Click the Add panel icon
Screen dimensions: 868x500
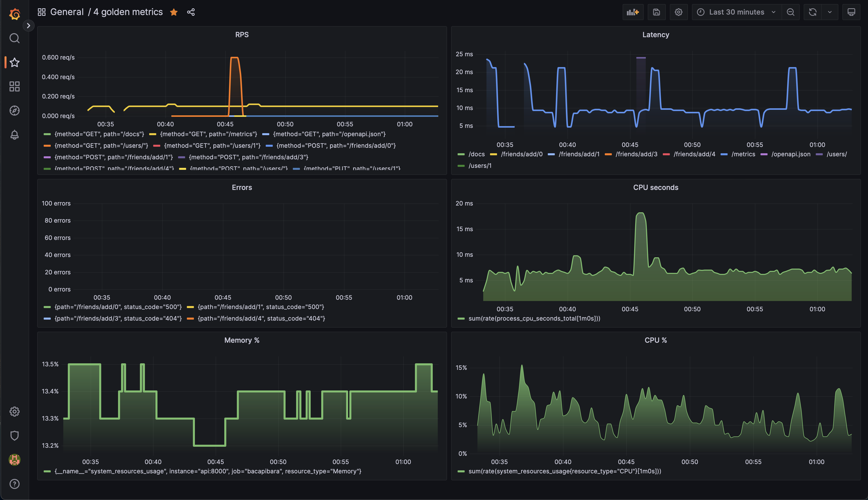click(633, 12)
